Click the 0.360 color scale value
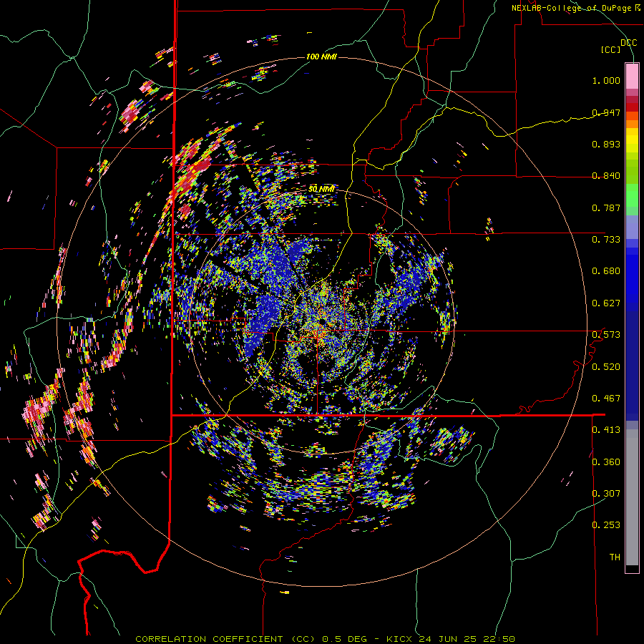This screenshot has width=644, height=644. tap(606, 462)
